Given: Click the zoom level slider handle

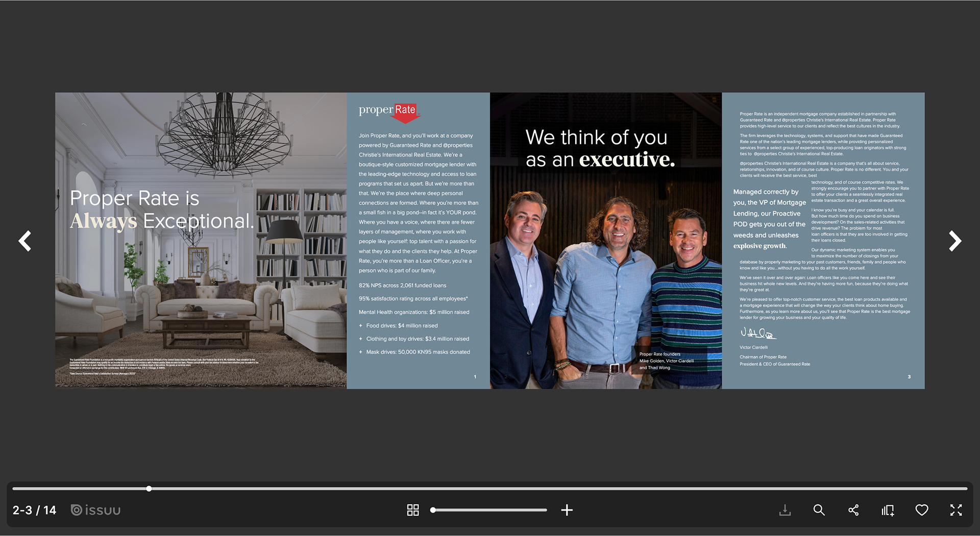Looking at the screenshot, I should tap(433, 510).
